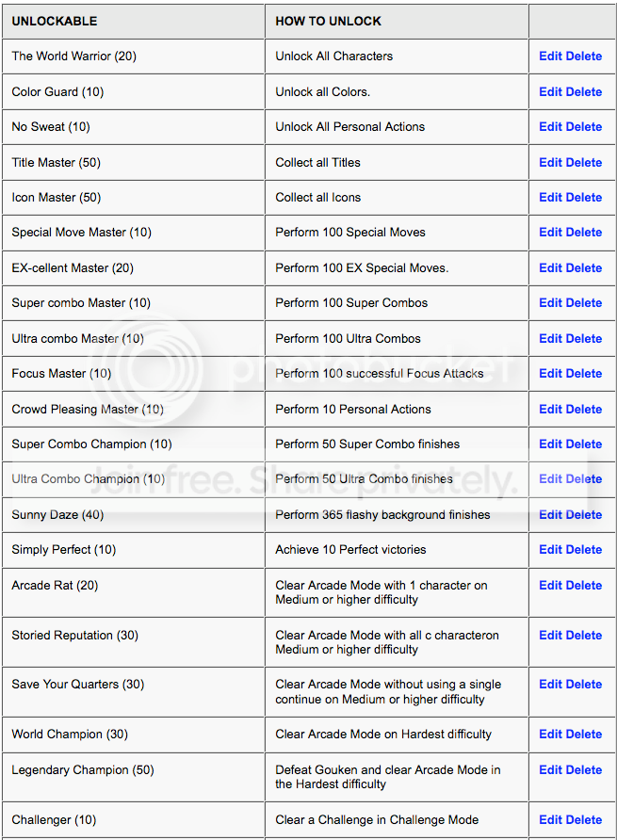Edit Special Move Master entry

pos(550,233)
